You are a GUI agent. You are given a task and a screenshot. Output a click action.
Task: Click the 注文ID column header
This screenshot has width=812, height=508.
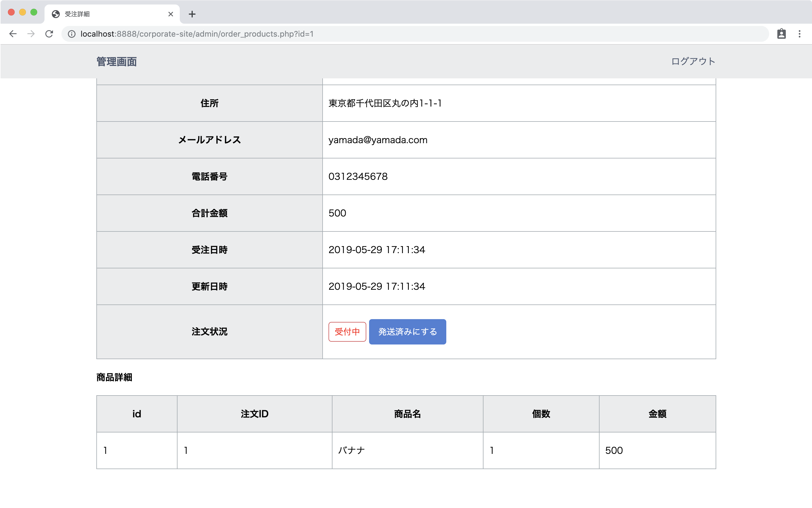coord(254,414)
